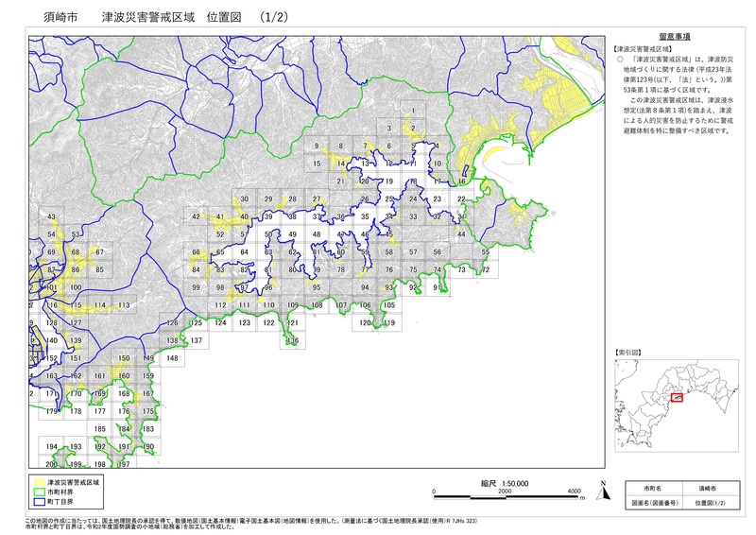
Task: Select map grid cell number 185
Action: (100, 429)
